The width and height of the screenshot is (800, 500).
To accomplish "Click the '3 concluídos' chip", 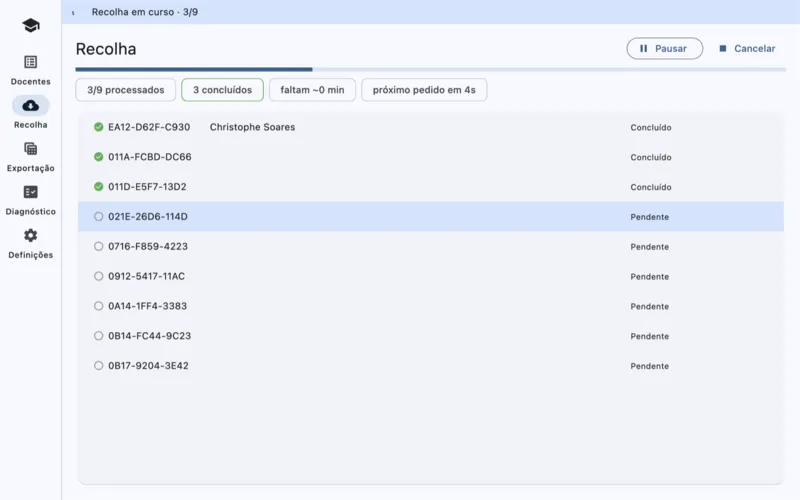I will point(222,90).
